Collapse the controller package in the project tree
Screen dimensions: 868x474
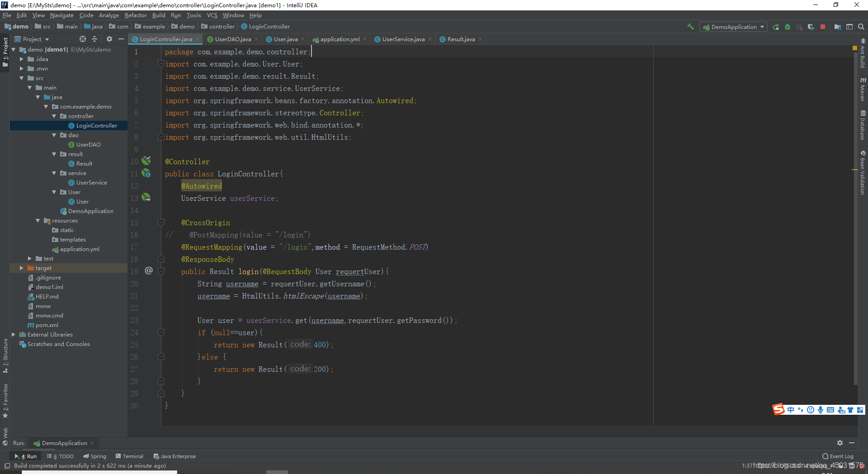54,116
